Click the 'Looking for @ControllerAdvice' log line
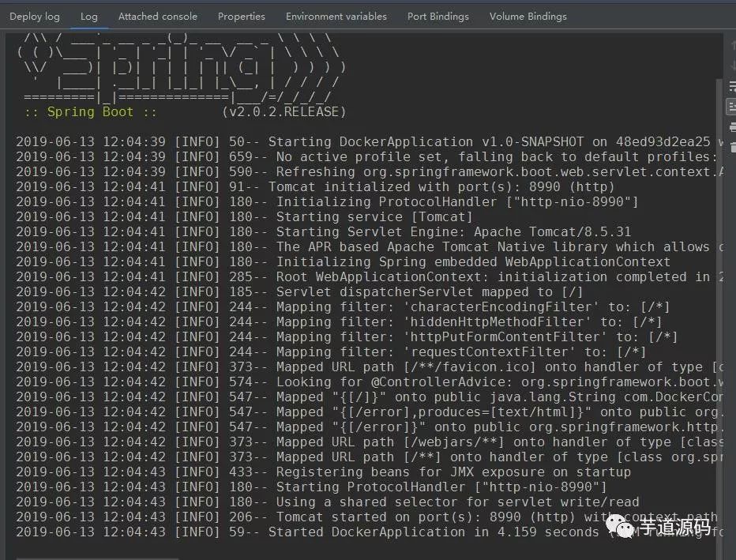736x560 pixels. (370, 382)
